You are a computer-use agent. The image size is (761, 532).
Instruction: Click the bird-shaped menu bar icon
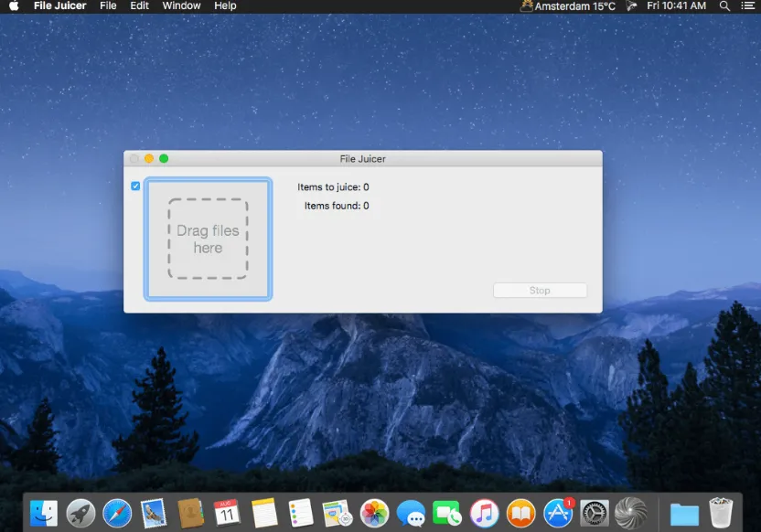click(631, 5)
